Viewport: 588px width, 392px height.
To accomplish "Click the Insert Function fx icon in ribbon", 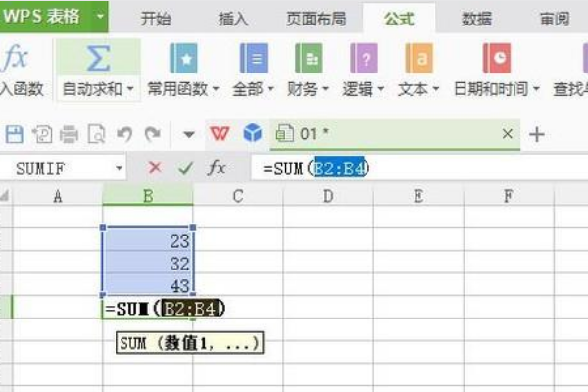I will (x=15, y=58).
